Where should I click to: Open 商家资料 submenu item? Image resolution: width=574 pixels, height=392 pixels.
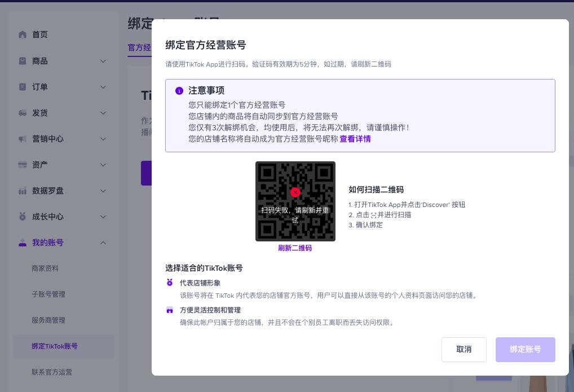[45, 268]
